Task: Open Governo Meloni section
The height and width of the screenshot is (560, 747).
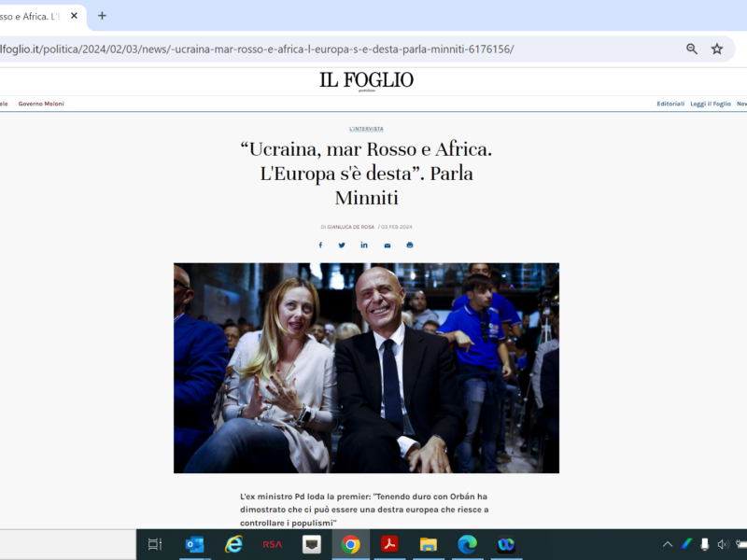Action: coord(41,104)
